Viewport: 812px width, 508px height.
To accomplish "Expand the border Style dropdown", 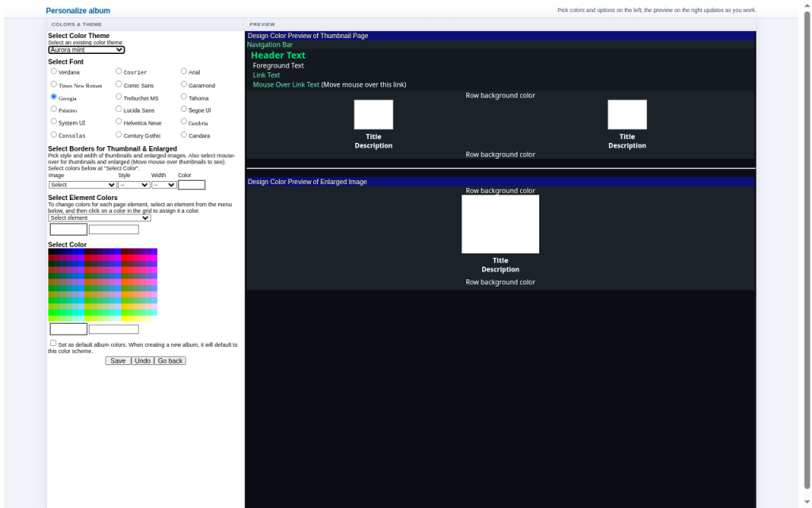I will pos(134,184).
